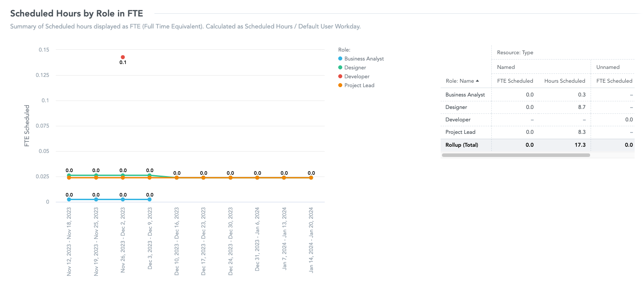Screen dimensions: 644x285
Task: Click the 17.3 total hours cell
Action: click(x=580, y=145)
